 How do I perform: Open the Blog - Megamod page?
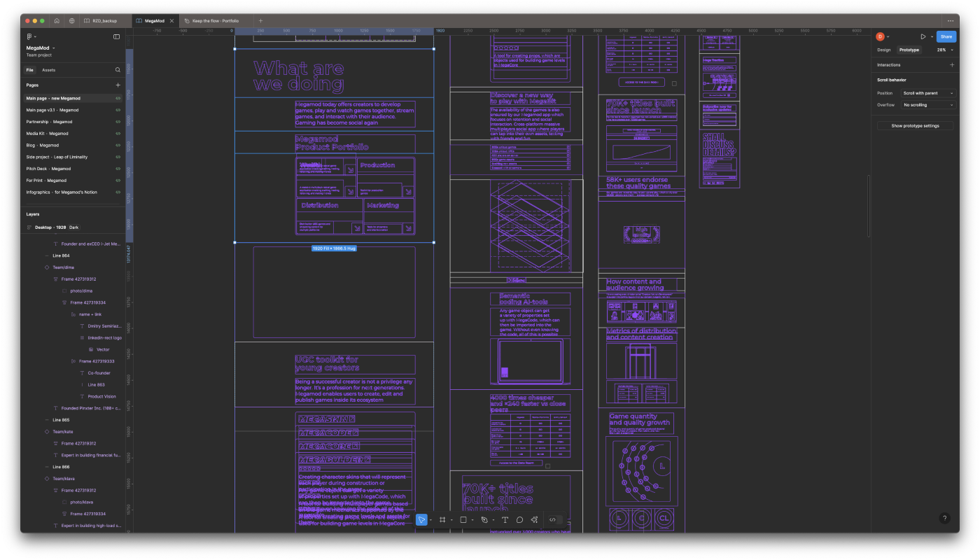73,145
